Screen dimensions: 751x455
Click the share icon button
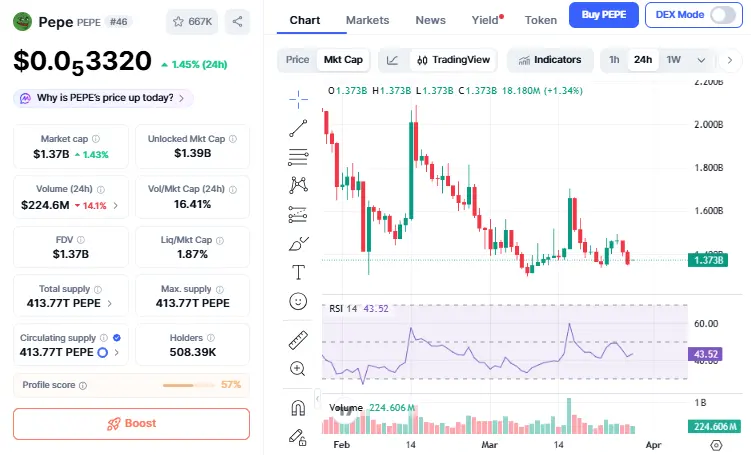[238, 21]
